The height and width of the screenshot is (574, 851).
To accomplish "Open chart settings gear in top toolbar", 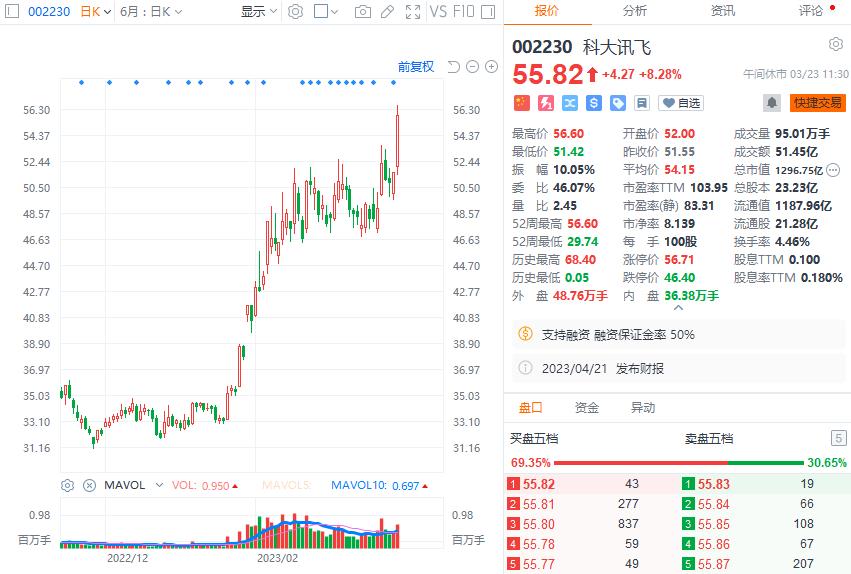I will (x=295, y=11).
